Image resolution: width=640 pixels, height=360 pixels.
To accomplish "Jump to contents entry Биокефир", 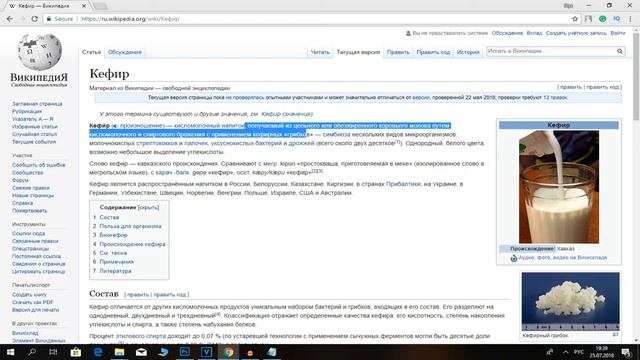I will point(113,235).
